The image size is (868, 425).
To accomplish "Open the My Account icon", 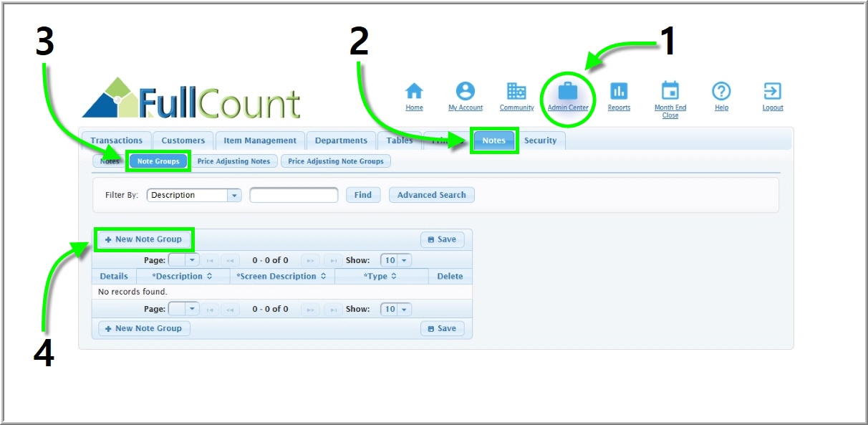I will point(466,92).
